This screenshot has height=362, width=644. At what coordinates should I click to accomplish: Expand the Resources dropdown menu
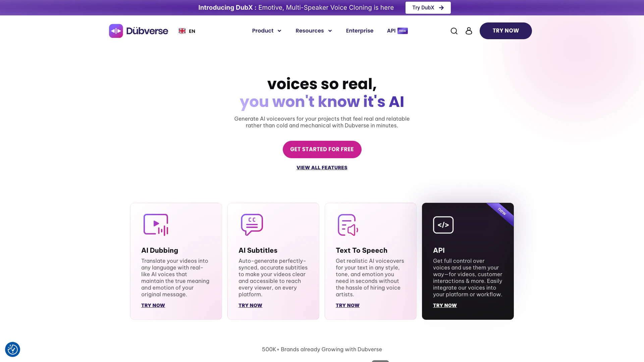pyautogui.click(x=314, y=31)
